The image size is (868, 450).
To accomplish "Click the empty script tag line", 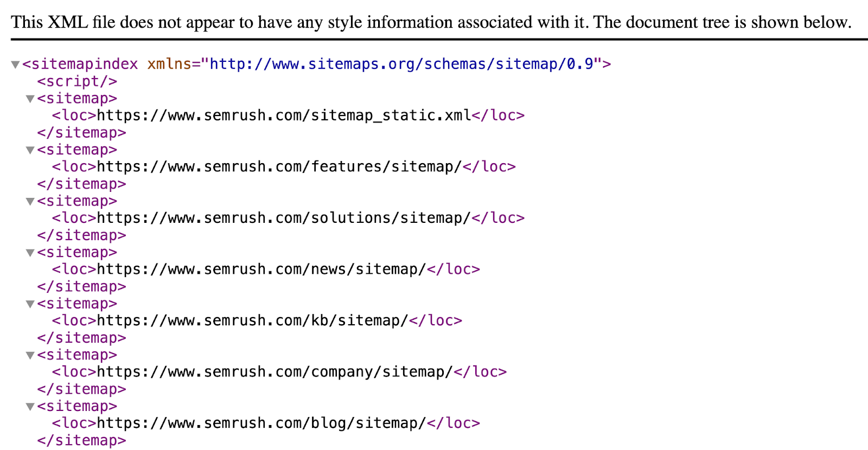I will (77, 81).
